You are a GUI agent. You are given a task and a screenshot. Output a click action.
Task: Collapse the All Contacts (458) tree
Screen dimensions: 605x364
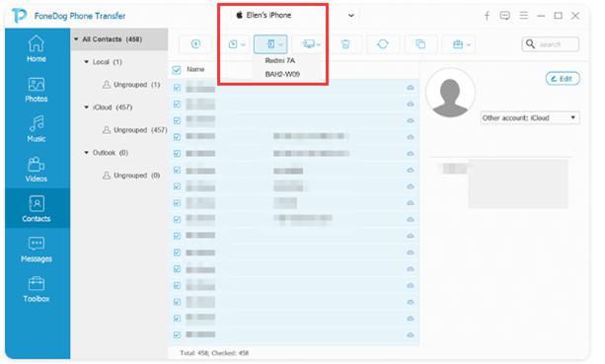(76, 39)
